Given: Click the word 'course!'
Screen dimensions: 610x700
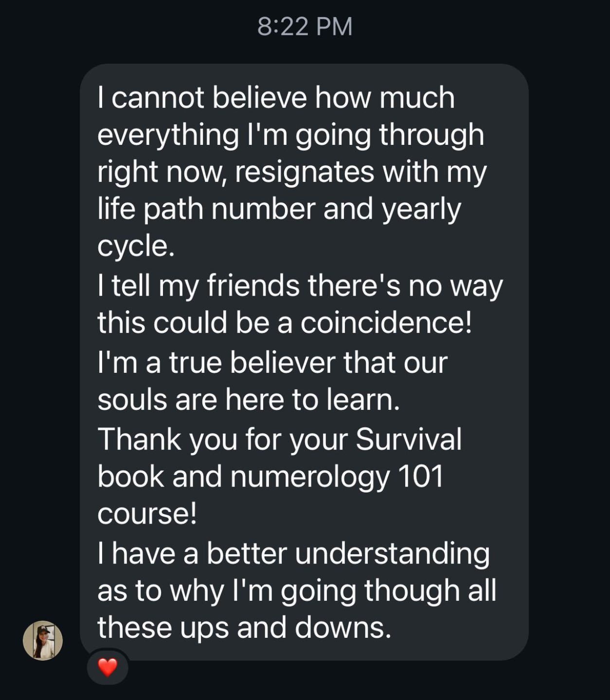Looking at the screenshot, I should click(x=147, y=514).
